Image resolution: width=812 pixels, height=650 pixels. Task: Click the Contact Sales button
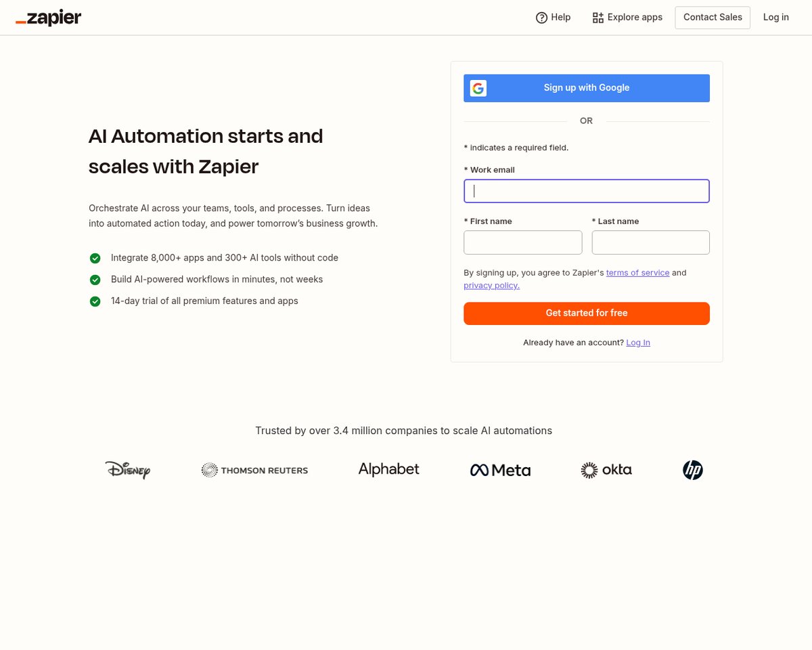point(713,18)
